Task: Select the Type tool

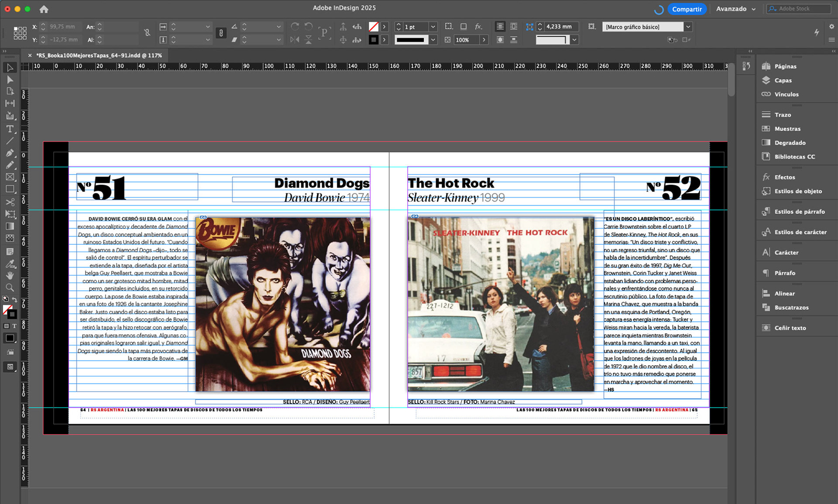Action: tap(10, 129)
